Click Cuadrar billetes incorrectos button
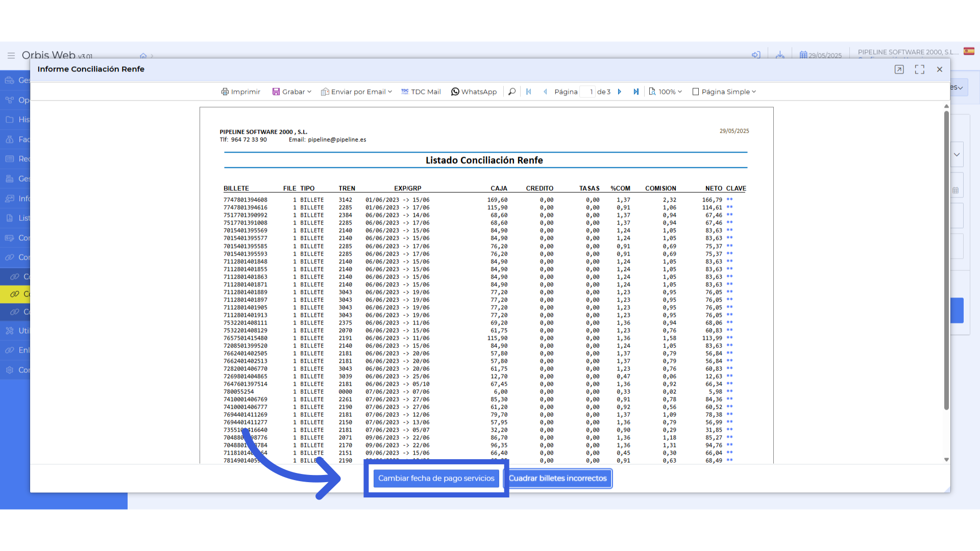This screenshot has height=551, width=980. (557, 479)
